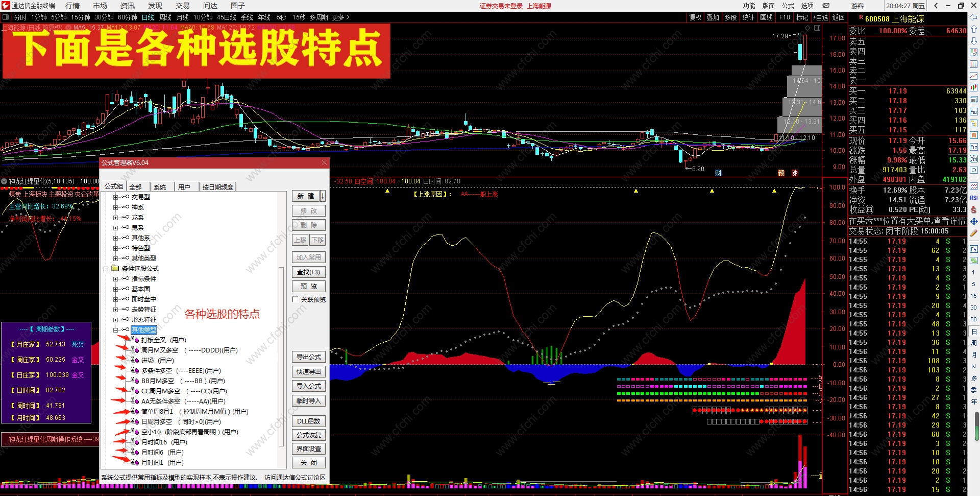This screenshot has width=980, height=496.
Task: Open the 交易 menu
Action: pos(183,6)
